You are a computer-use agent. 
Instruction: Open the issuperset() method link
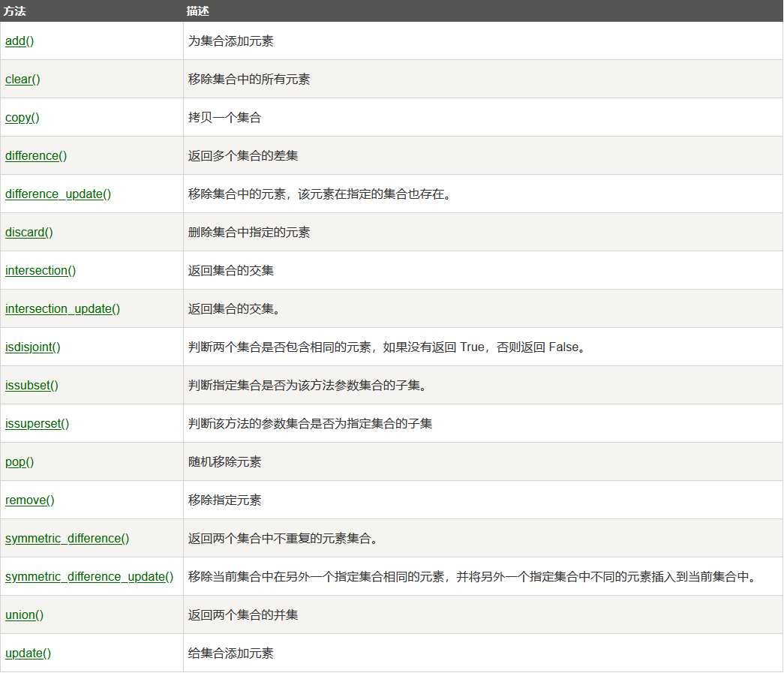(x=37, y=423)
